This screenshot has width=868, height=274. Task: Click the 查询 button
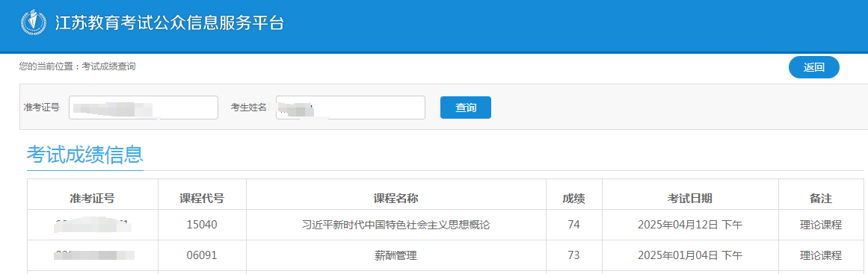point(466,108)
